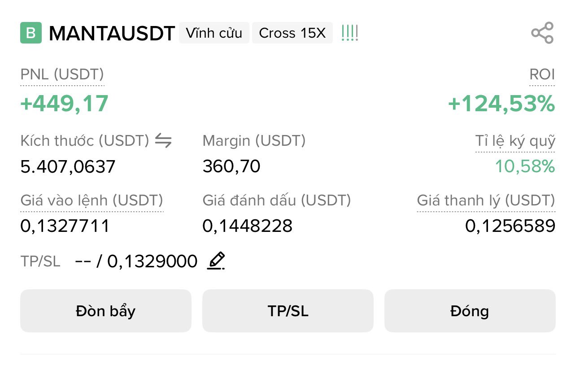571x392 pixels.
Task: Edit TP/SL with the pencil icon
Action: click(216, 261)
